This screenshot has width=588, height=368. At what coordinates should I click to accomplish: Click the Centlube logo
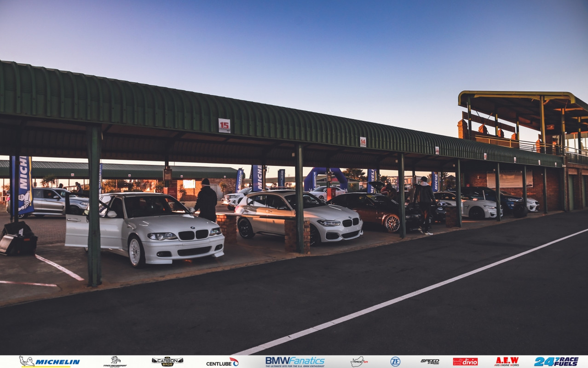point(222,362)
